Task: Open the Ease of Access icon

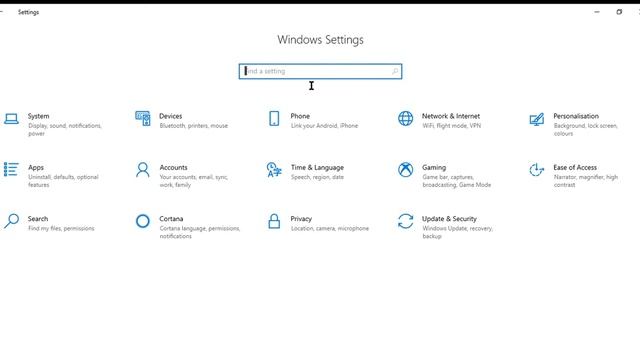Action: click(536, 170)
